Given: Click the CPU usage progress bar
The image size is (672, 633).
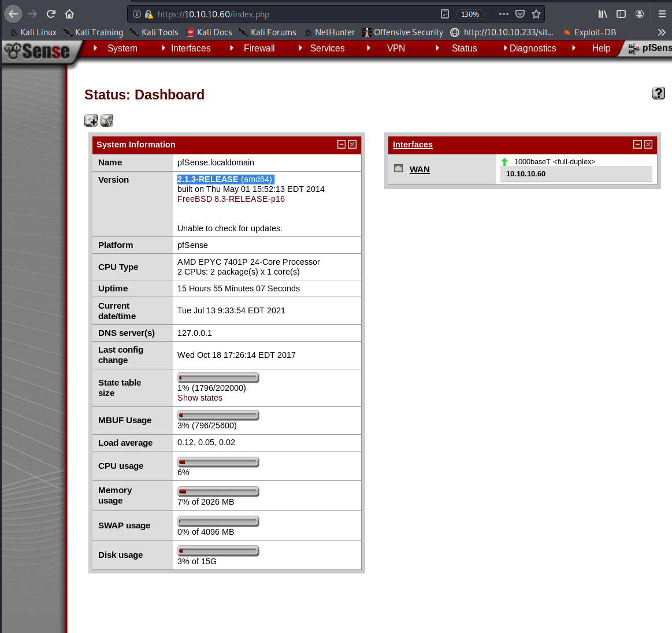Looking at the screenshot, I should tap(218, 462).
